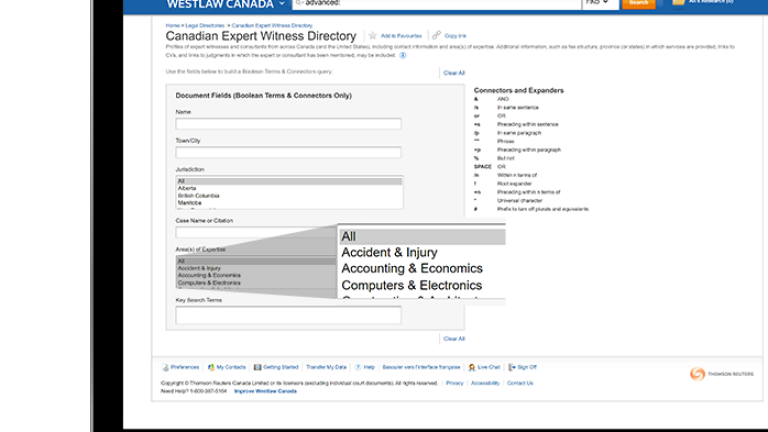This screenshot has height=432, width=768.
Task: Select British Columbia in the Jurisdiction list
Action: pyautogui.click(x=289, y=195)
